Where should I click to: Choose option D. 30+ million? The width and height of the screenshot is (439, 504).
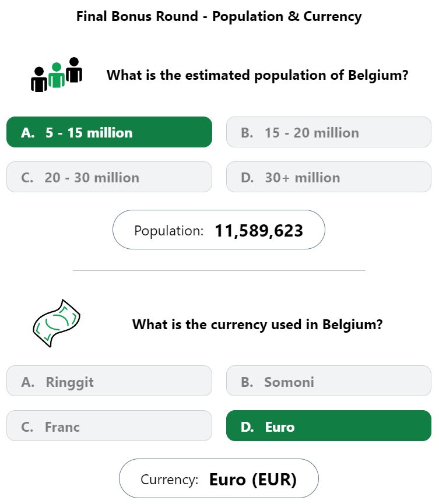[329, 177]
